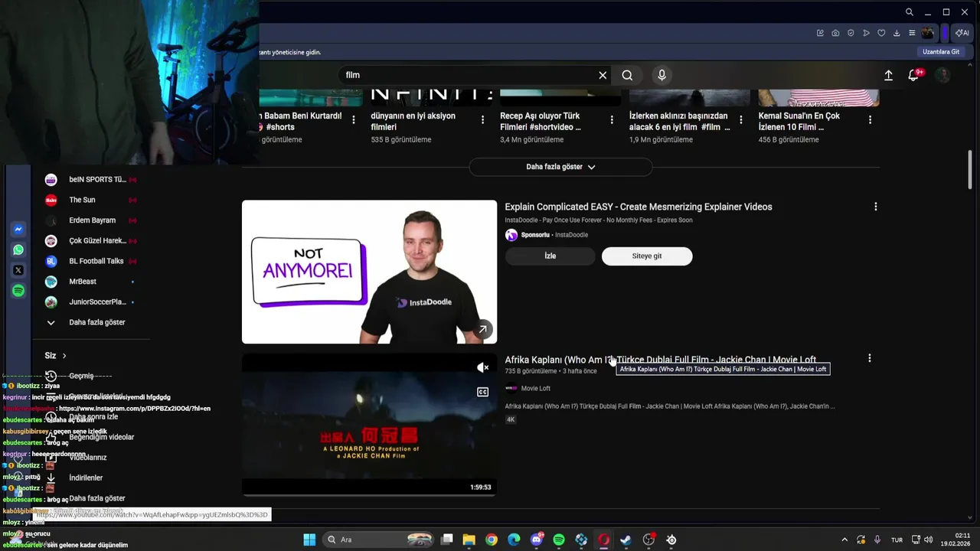Screen dimensions: 980x551
Task: Open X (Twitter) icon in browser sidebar
Action: (x=18, y=270)
